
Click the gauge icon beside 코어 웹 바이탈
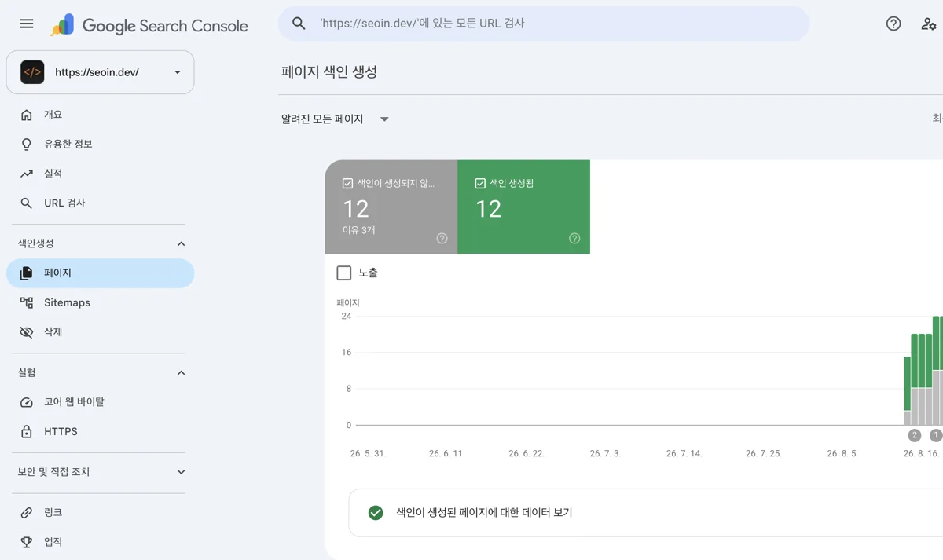pyautogui.click(x=27, y=402)
